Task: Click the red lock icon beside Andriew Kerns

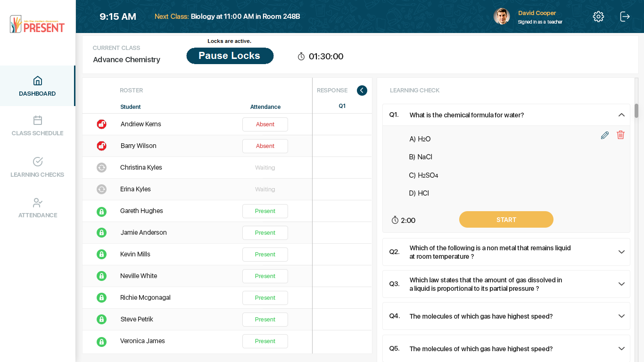Action: tap(101, 124)
